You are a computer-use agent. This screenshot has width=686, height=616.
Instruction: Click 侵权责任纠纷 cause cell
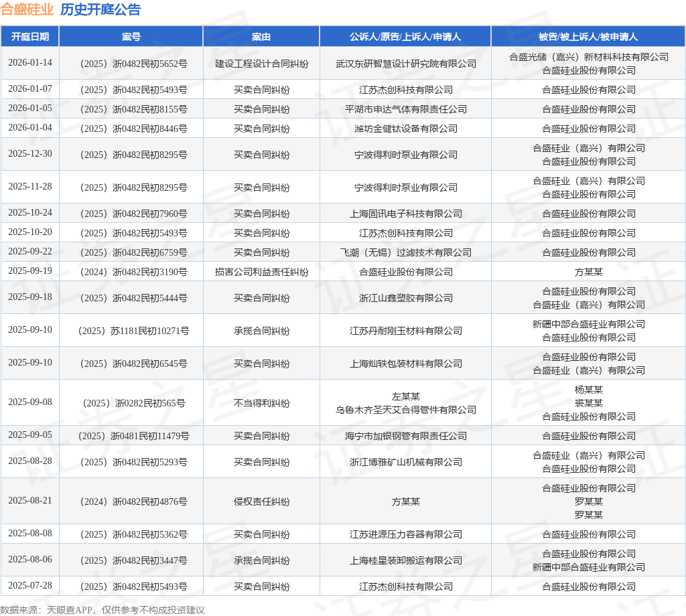[262, 502]
